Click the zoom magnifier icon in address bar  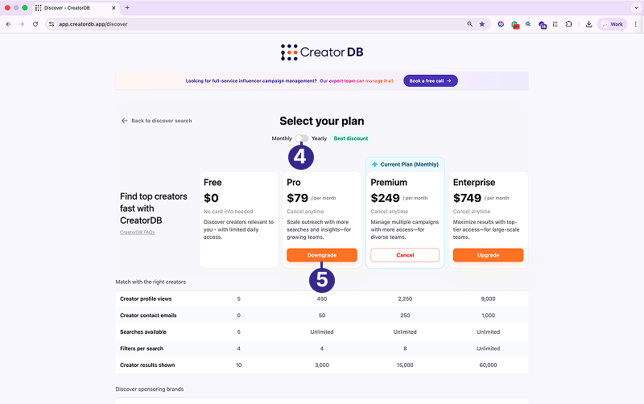469,24
